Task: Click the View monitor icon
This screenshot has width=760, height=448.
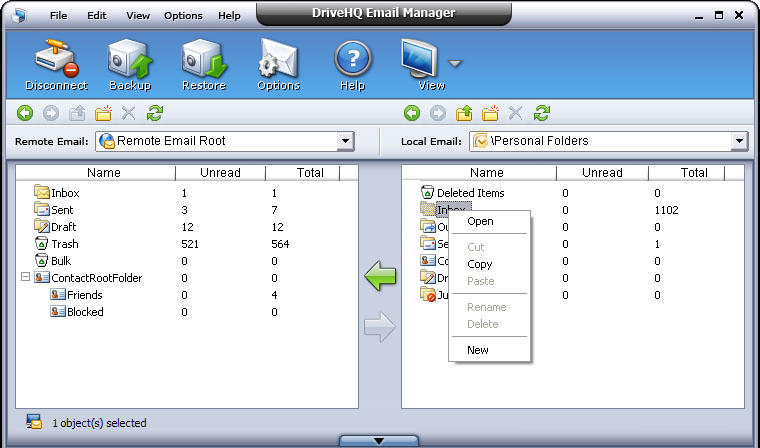Action: (x=422, y=60)
